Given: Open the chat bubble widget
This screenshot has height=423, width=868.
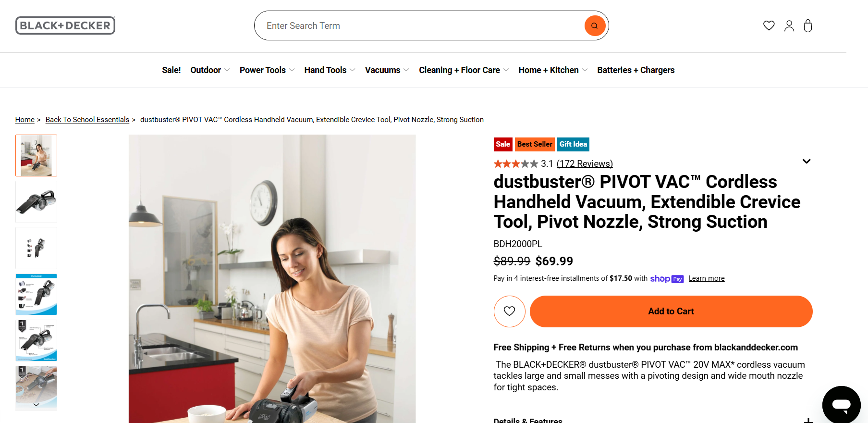Looking at the screenshot, I should tap(841, 405).
